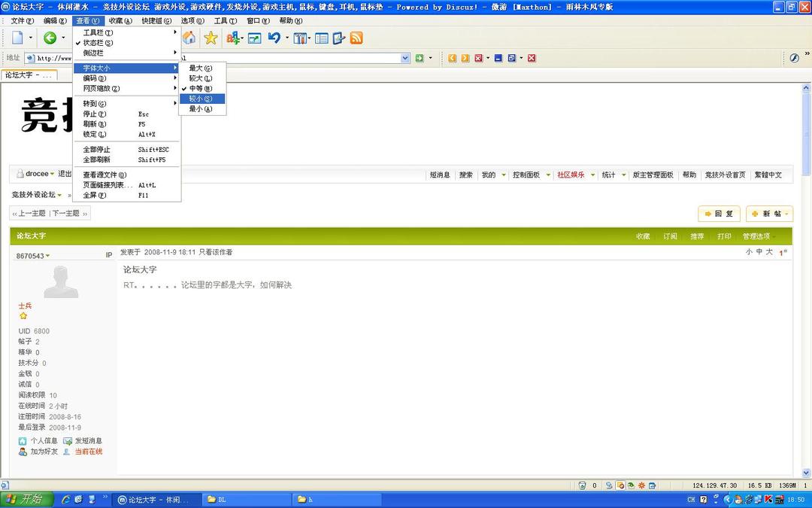Image resolution: width=812 pixels, height=508 pixels.
Task: Click the home page icon in toolbar
Action: tap(189, 38)
